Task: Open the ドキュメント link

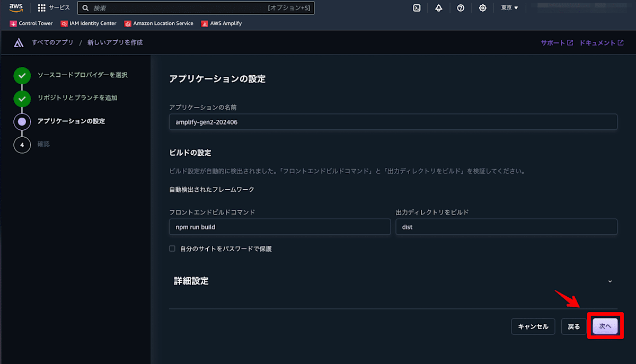Action: tap(602, 43)
